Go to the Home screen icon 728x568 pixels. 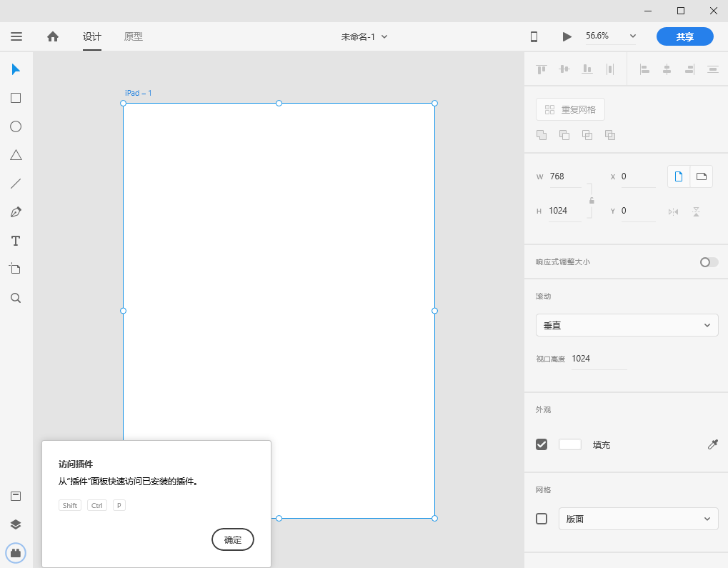coord(53,36)
